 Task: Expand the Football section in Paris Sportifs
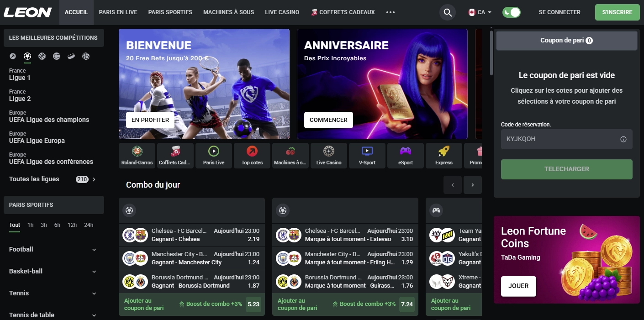tap(53, 249)
